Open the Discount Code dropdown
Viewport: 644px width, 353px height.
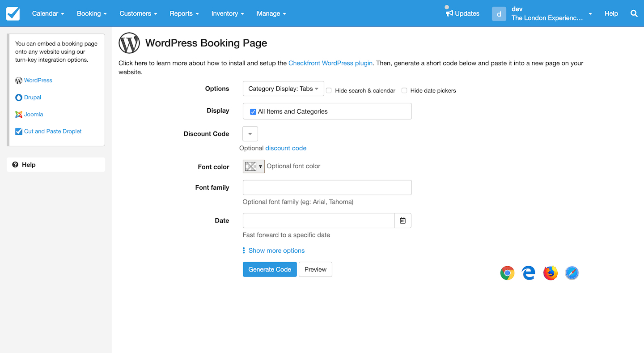coord(250,134)
